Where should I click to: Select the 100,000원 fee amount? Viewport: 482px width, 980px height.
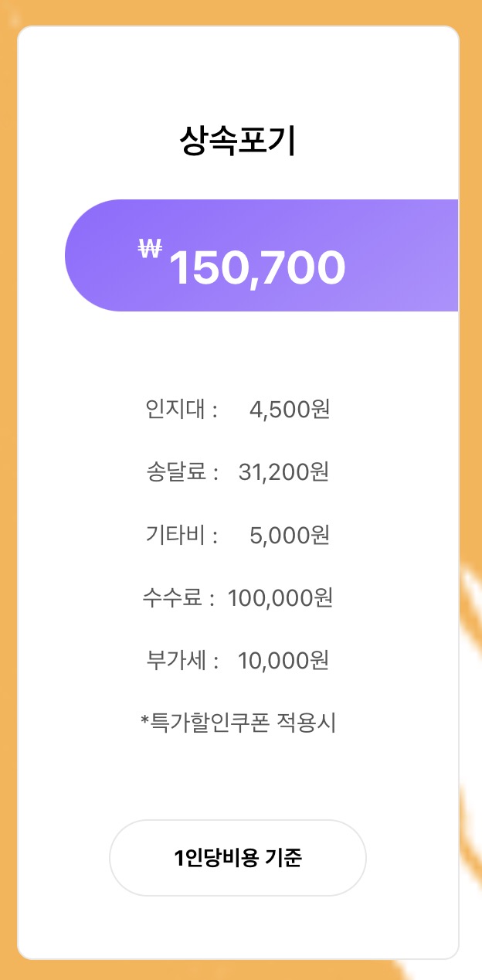pos(280,597)
